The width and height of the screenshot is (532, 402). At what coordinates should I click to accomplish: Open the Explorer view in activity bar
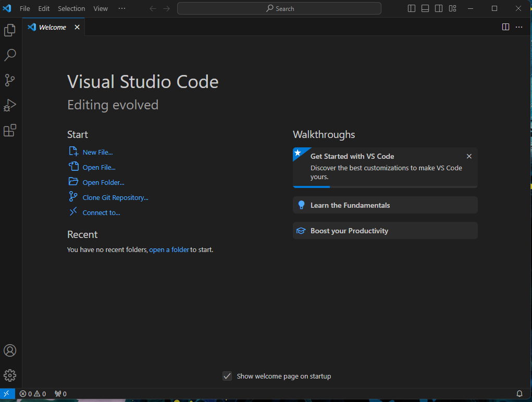(10, 30)
